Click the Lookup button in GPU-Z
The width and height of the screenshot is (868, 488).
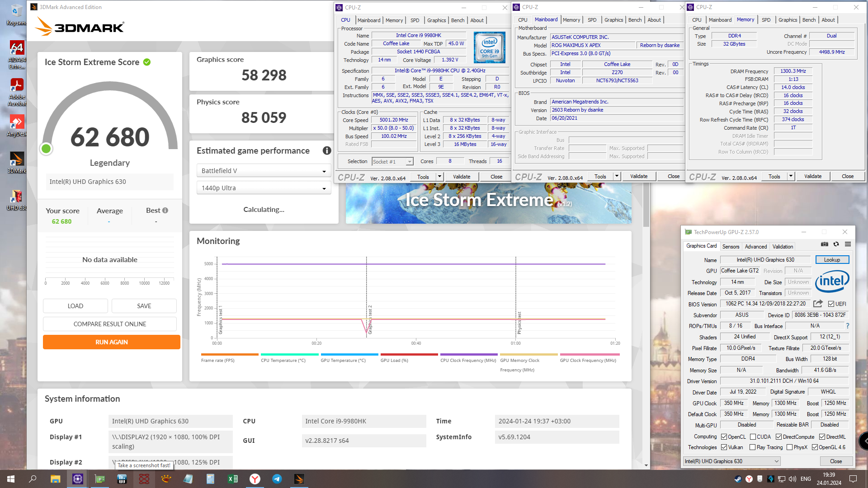point(832,260)
